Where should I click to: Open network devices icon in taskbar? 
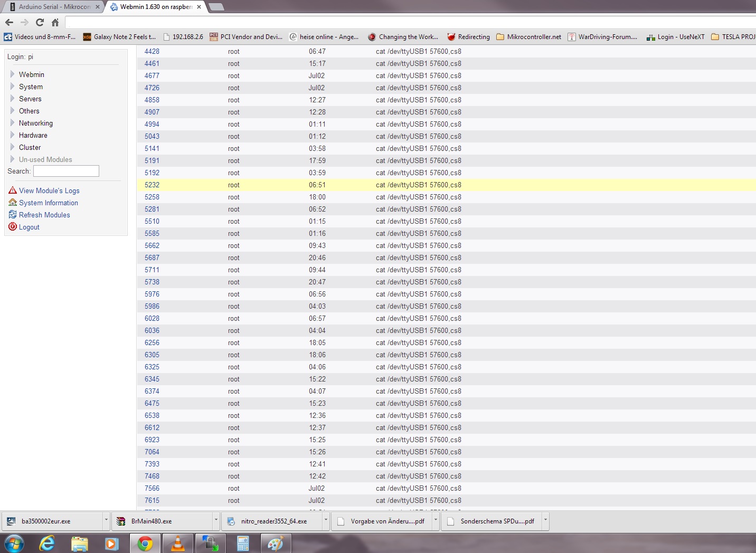click(x=210, y=544)
